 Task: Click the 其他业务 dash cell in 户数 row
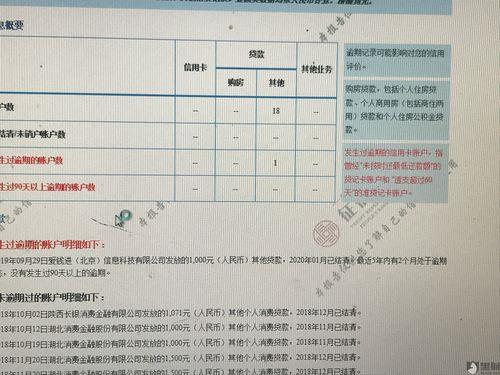click(x=316, y=112)
